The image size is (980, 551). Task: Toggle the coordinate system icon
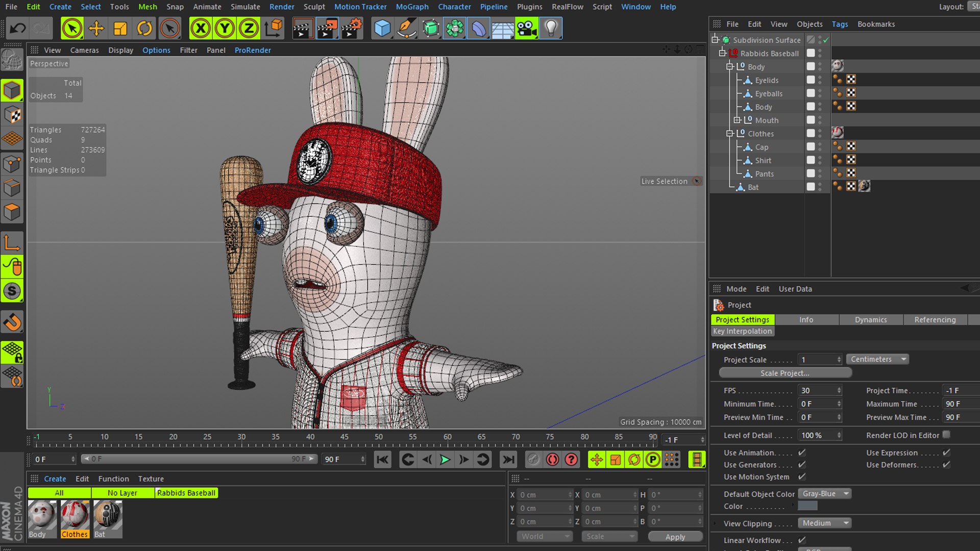273,28
